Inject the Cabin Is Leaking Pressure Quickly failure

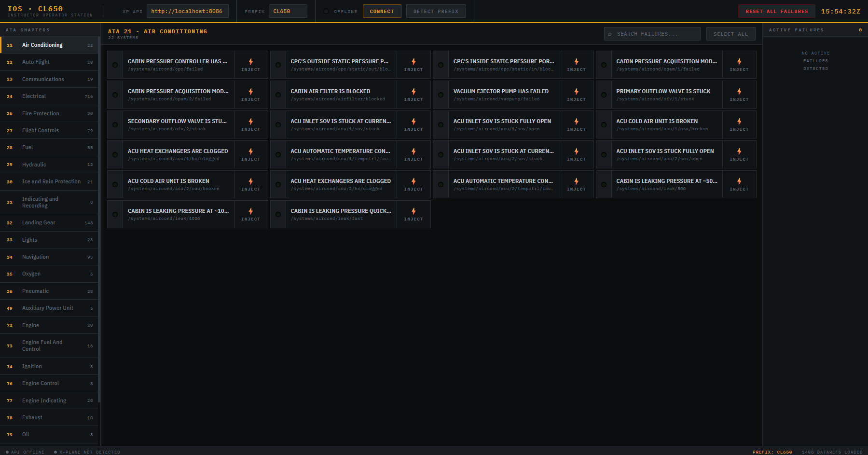pos(413,214)
